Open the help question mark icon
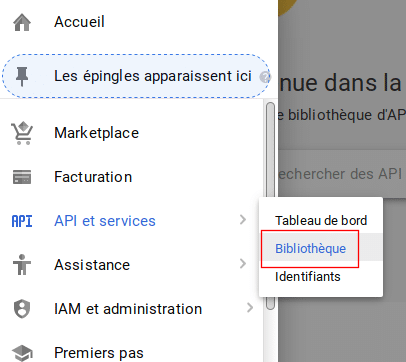The height and width of the screenshot is (362, 406). pyautogui.click(x=265, y=77)
